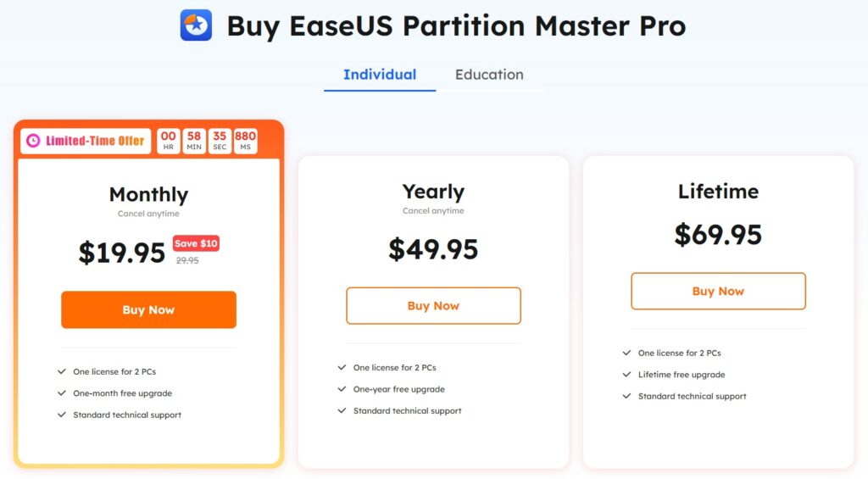
Task: Click the countdown minutes box
Action: [x=194, y=141]
